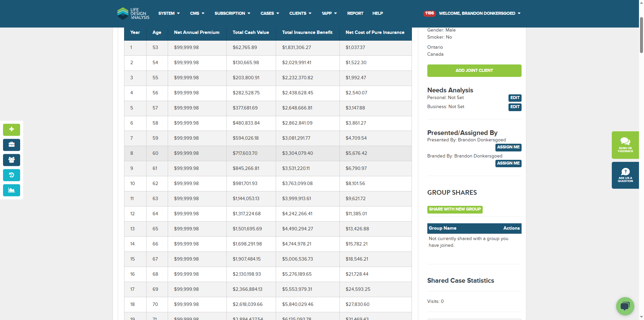Image resolution: width=644 pixels, height=320 pixels.
Task: Click insurance benefit $5,553,979.31 in year 17
Action: [x=297, y=289]
